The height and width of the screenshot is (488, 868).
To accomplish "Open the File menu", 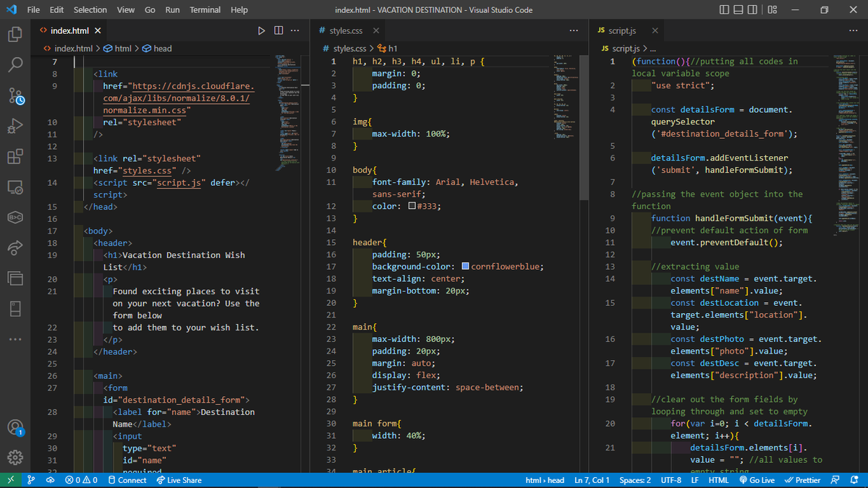I will (33, 10).
